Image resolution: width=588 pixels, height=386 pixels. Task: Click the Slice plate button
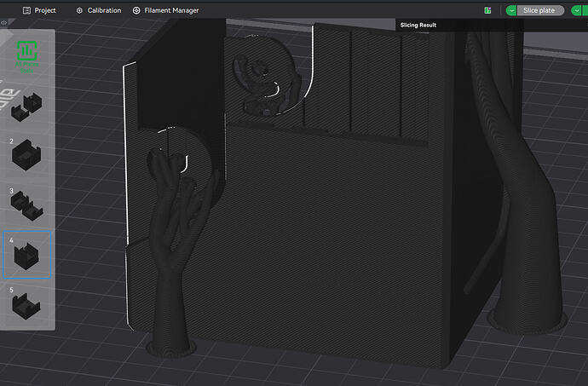539,10
